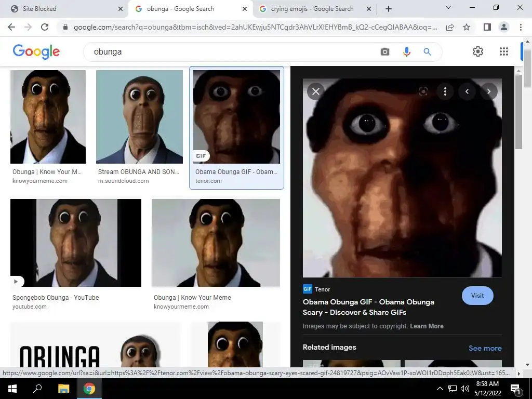Show hidden system tray icons
Screen dimensions: 532x399
tap(440, 389)
